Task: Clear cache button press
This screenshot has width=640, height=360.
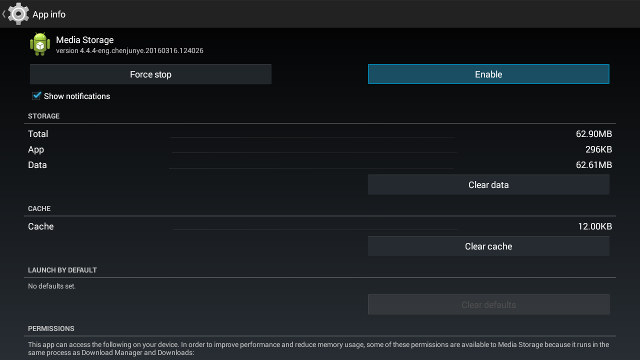Action: [x=489, y=247]
